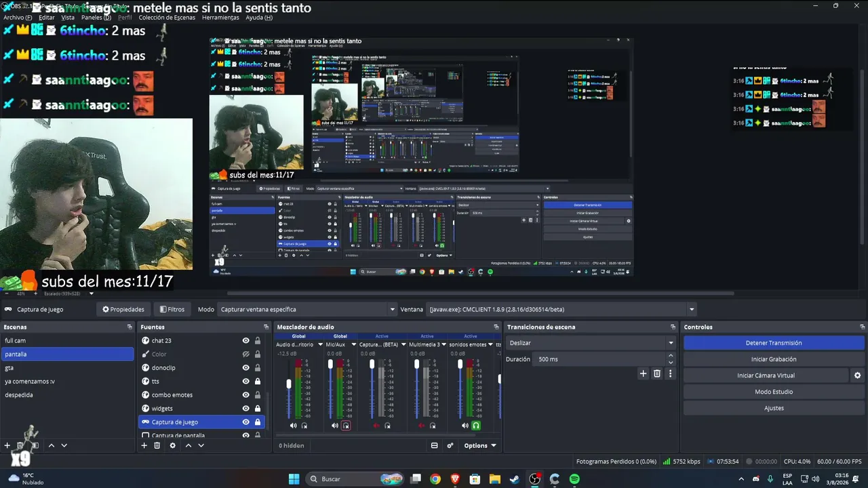Click Detener Transmisión button
868x488 pixels.
tap(774, 343)
